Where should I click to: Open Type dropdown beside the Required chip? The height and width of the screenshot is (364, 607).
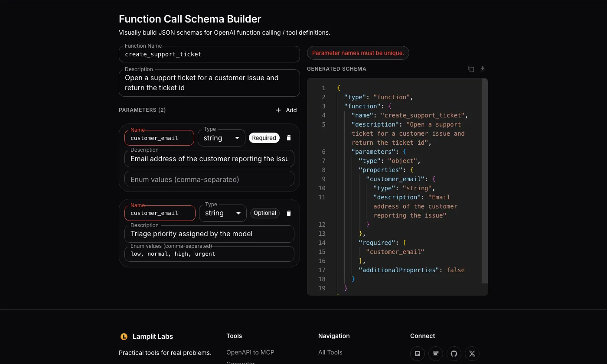[x=222, y=138]
